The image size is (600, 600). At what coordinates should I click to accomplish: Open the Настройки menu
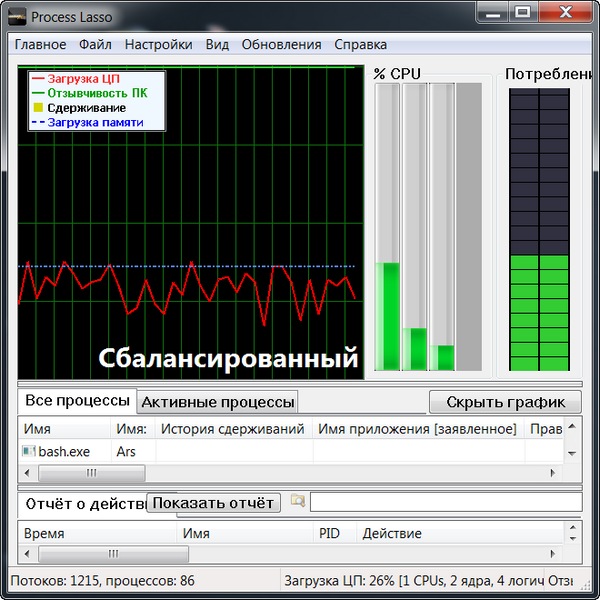click(159, 44)
